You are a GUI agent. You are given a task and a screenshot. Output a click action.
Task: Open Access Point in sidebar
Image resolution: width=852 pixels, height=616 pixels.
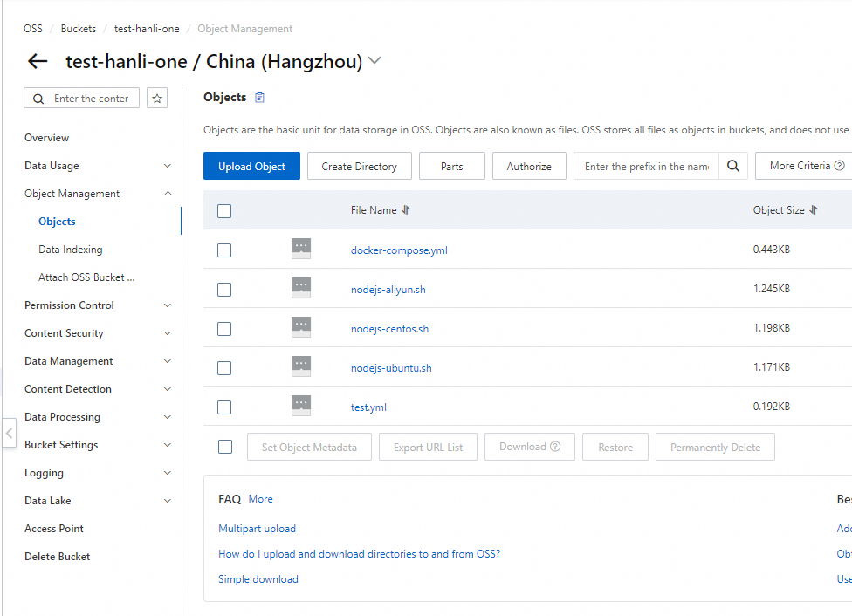54,529
